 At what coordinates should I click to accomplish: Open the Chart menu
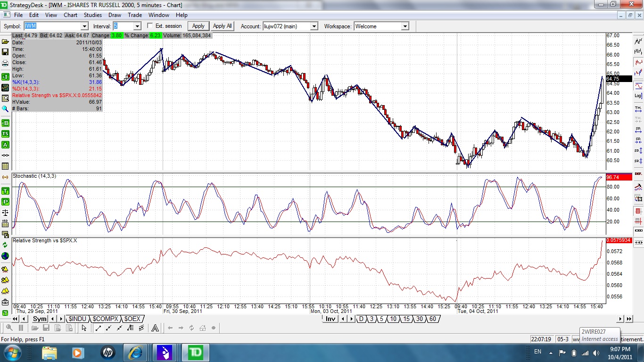71,15
